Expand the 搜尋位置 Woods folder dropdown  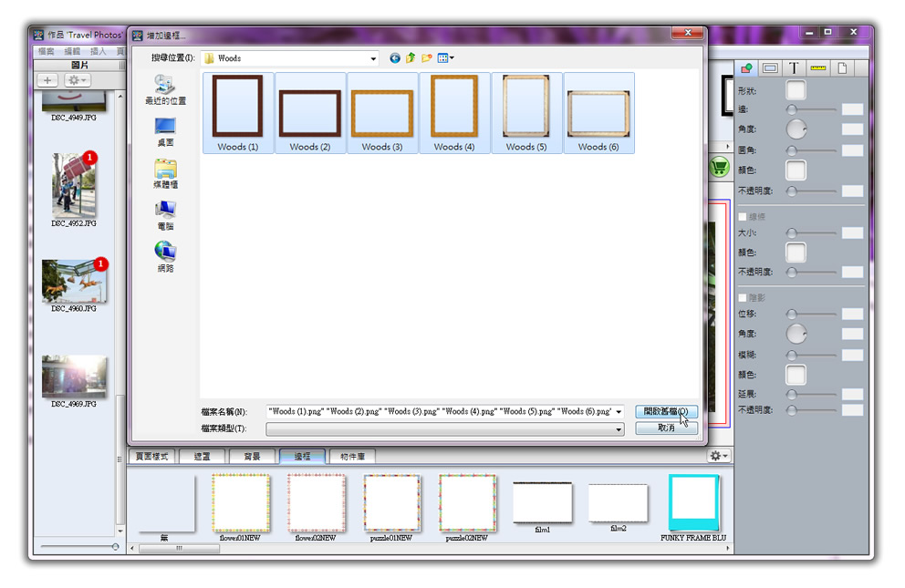pyautogui.click(x=373, y=58)
